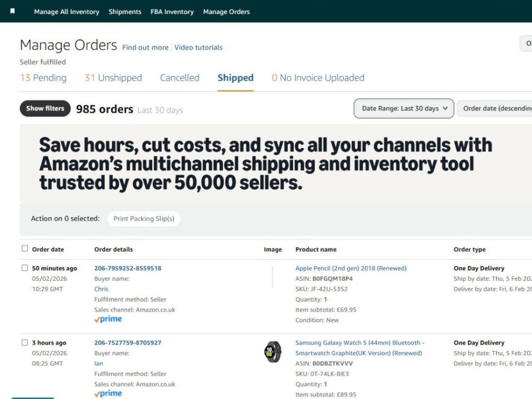The width and height of the screenshot is (532, 399).
Task: Go to FBA Inventory
Action: point(172,12)
